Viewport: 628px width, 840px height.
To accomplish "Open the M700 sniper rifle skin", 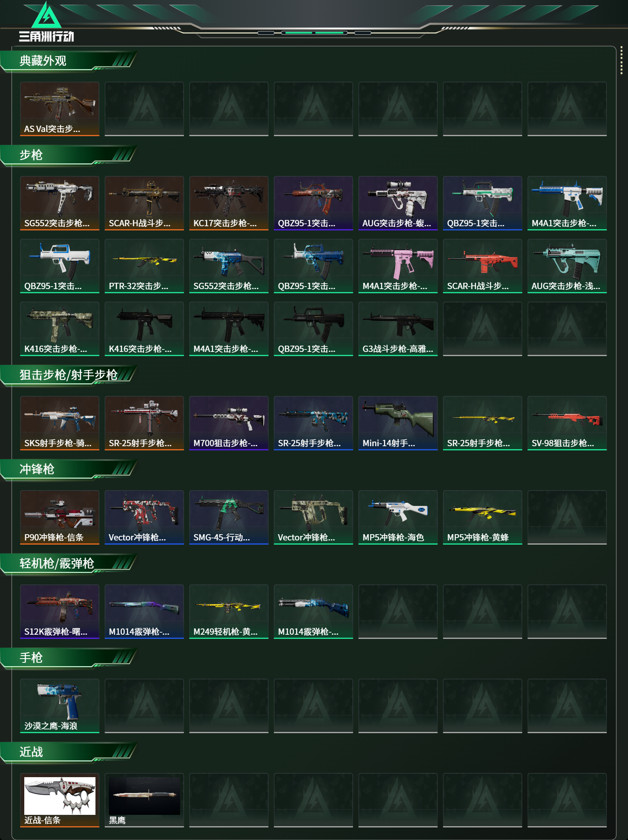I will point(229,423).
